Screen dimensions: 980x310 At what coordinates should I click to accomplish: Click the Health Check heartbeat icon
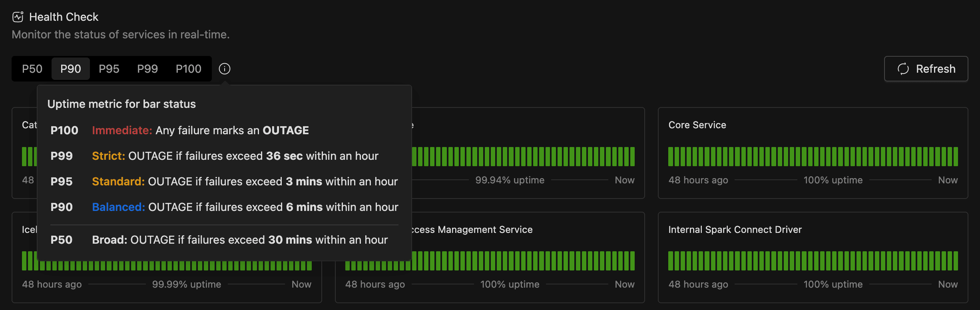pyautogui.click(x=18, y=17)
